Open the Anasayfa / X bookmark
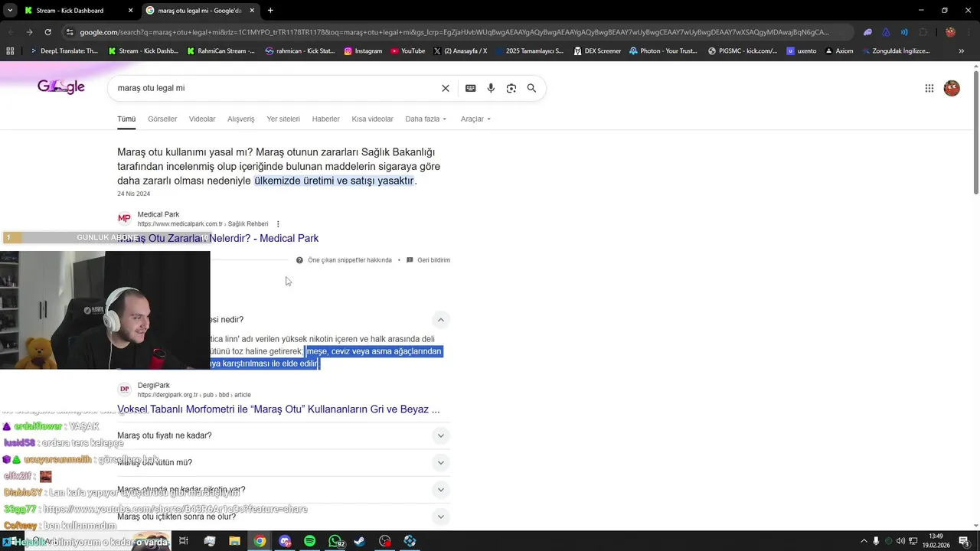This screenshot has width=980, height=551. 460,51
